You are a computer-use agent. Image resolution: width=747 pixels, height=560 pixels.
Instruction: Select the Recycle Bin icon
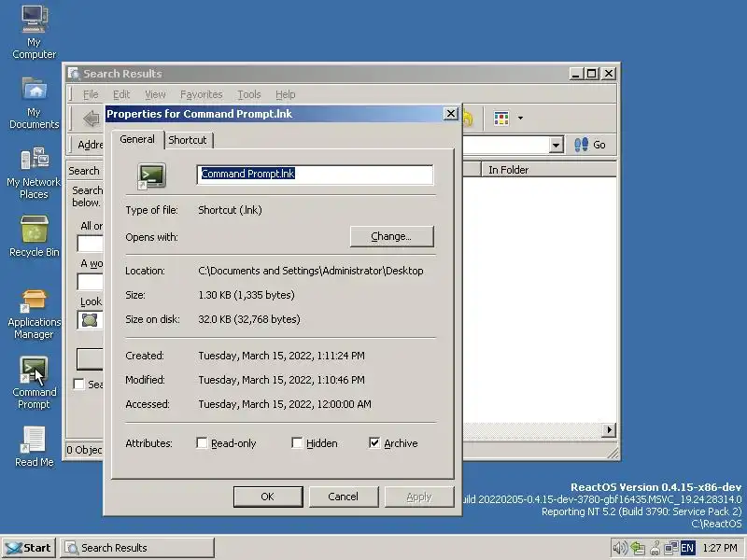pos(34,236)
